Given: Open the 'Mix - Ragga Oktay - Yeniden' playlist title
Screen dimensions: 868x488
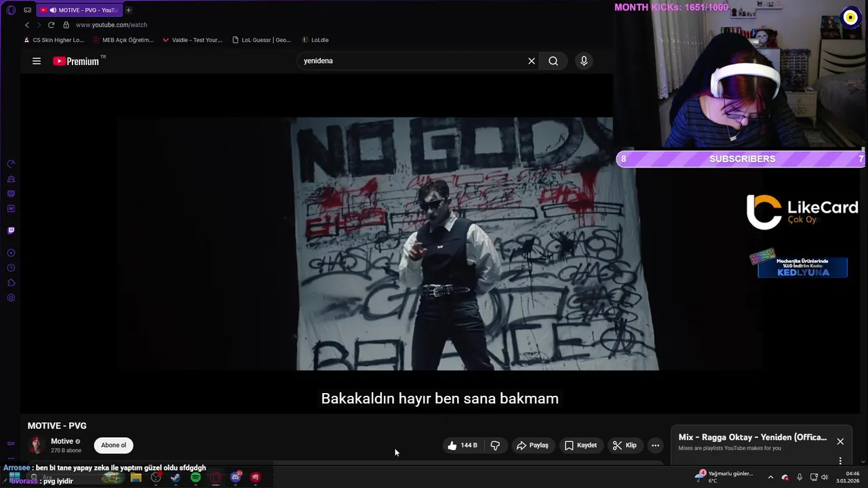Looking at the screenshot, I should pos(753,437).
